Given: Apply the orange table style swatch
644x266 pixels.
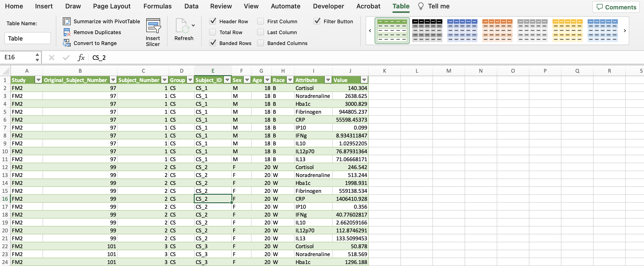Looking at the screenshot, I should tap(497, 30).
